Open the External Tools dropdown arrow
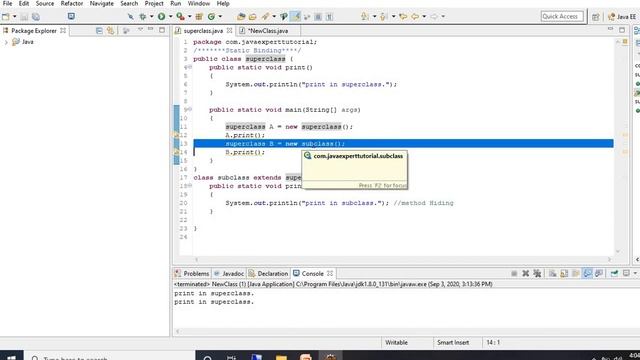640x360 pixels. [189, 17]
